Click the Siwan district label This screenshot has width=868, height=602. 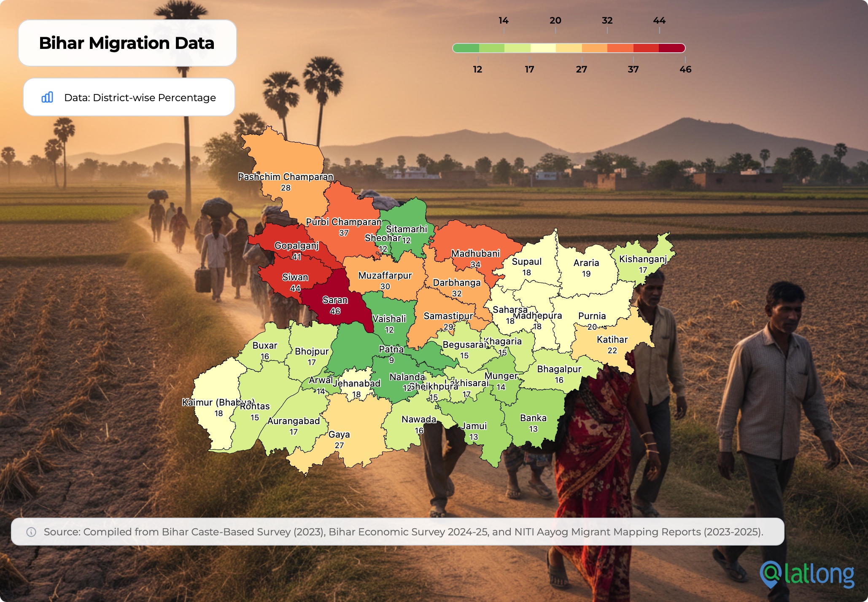295,277
